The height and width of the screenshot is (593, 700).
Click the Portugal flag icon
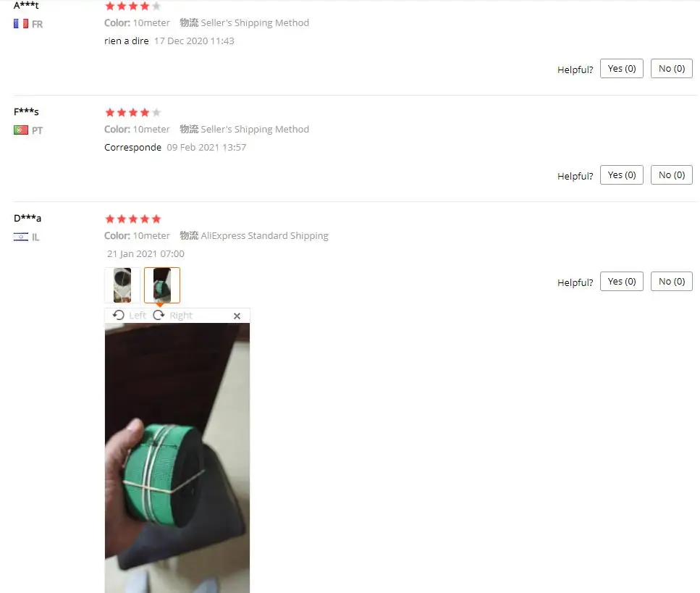[21, 130]
